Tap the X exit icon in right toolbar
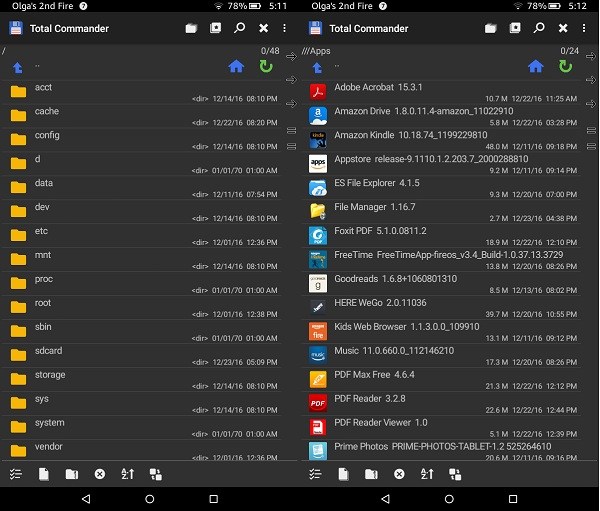This screenshot has height=511, width=600. point(563,28)
